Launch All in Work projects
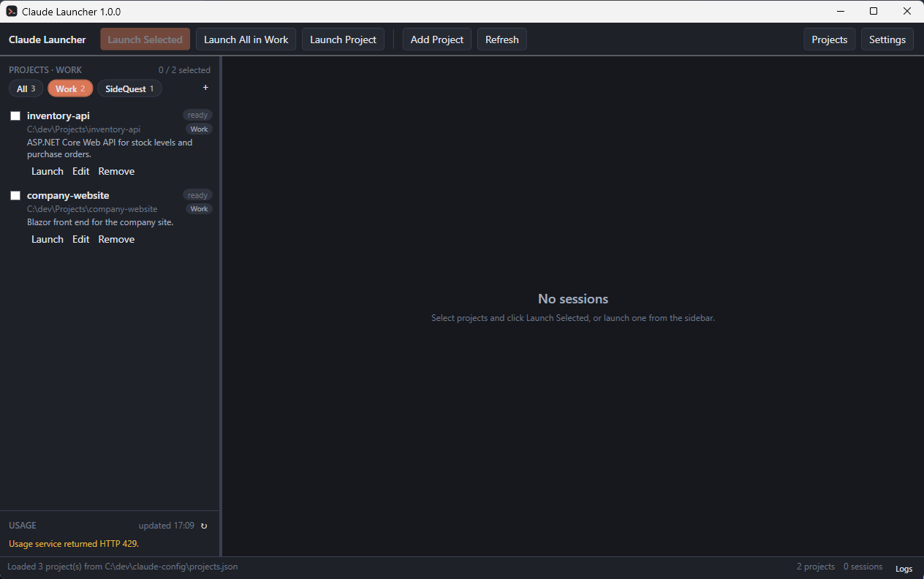 246,39
